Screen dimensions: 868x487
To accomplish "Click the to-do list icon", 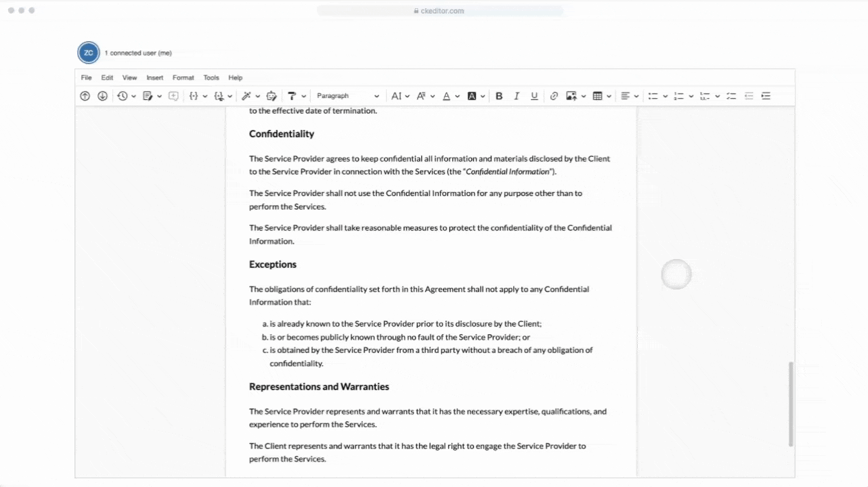I will [x=731, y=96].
